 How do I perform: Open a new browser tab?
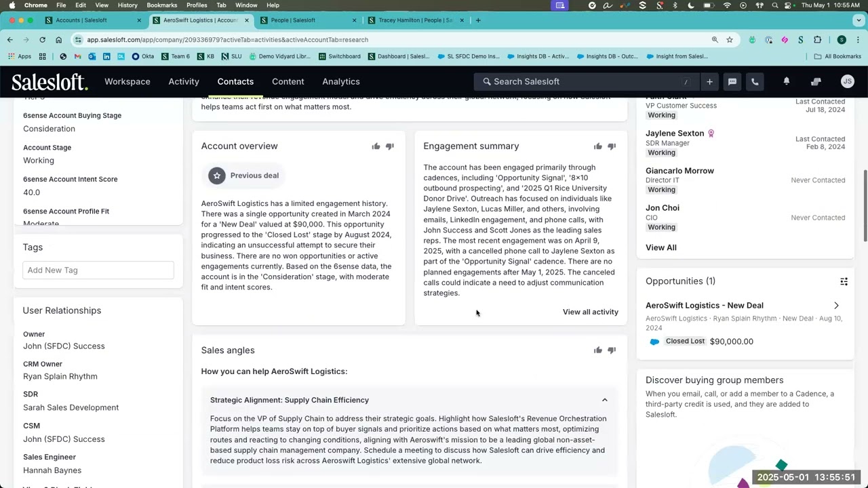pyautogui.click(x=478, y=20)
